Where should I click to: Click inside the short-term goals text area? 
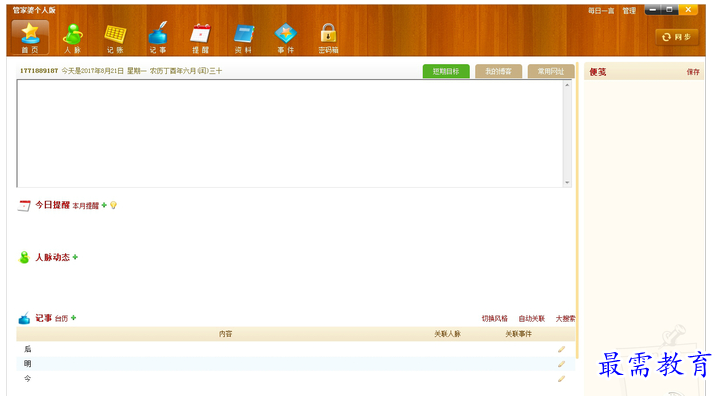point(290,133)
